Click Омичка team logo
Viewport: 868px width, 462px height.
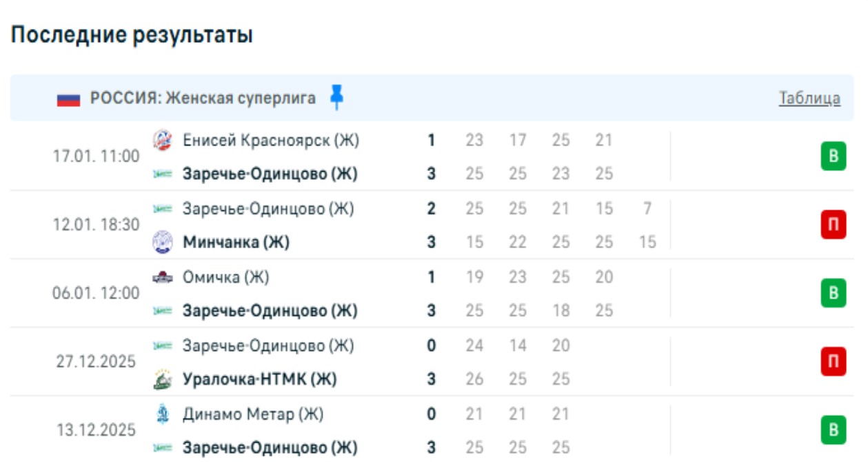(x=162, y=277)
